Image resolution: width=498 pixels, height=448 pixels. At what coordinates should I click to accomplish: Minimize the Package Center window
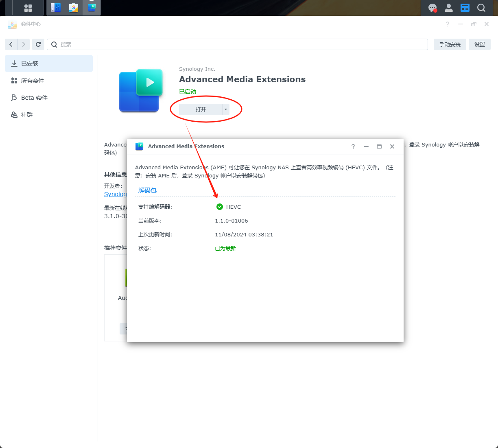(461, 24)
